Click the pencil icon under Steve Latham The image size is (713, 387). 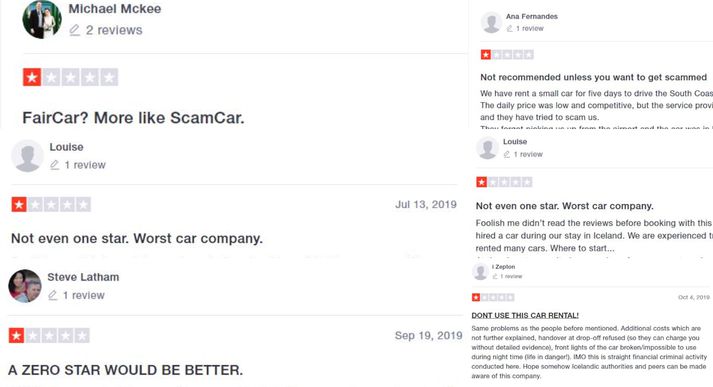[x=53, y=296]
